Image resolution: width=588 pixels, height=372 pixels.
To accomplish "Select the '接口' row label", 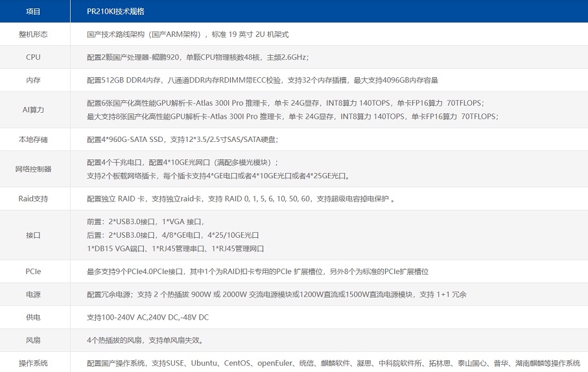I will point(33,235).
